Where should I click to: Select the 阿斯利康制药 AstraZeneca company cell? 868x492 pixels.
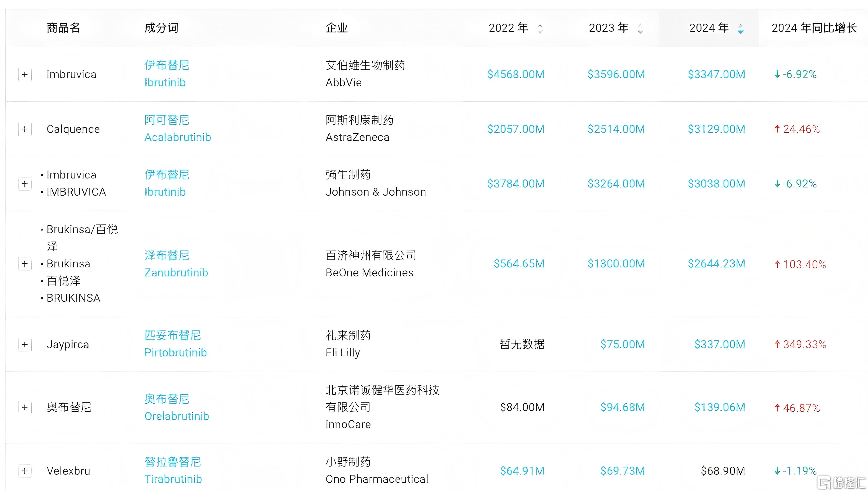pos(359,129)
